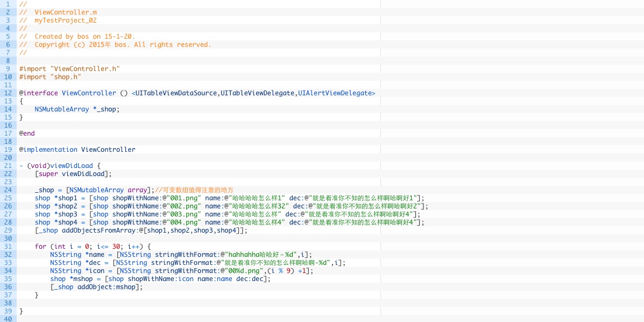Click the [_shop addObject:mshop] statement
This screenshot has width=644, height=322.
pos(96,286)
